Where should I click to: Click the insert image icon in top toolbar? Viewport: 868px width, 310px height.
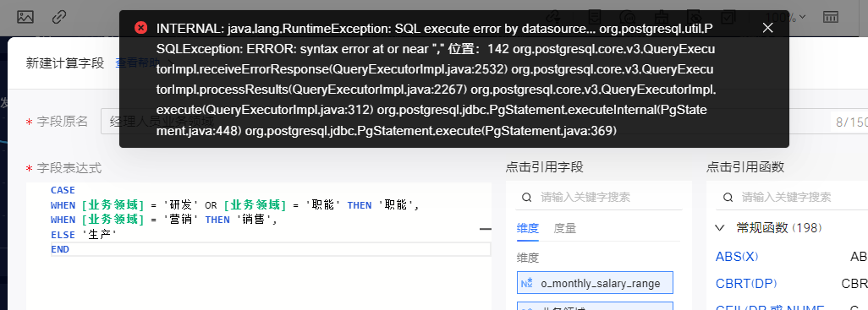25,17
